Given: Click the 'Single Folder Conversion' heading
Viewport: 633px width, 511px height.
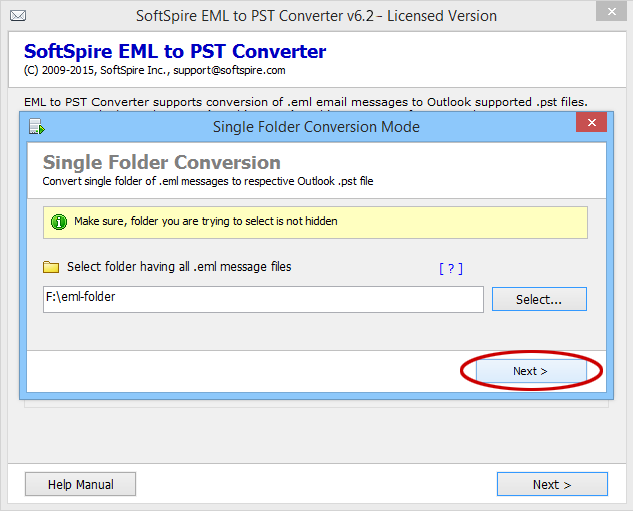Looking at the screenshot, I should (161, 162).
